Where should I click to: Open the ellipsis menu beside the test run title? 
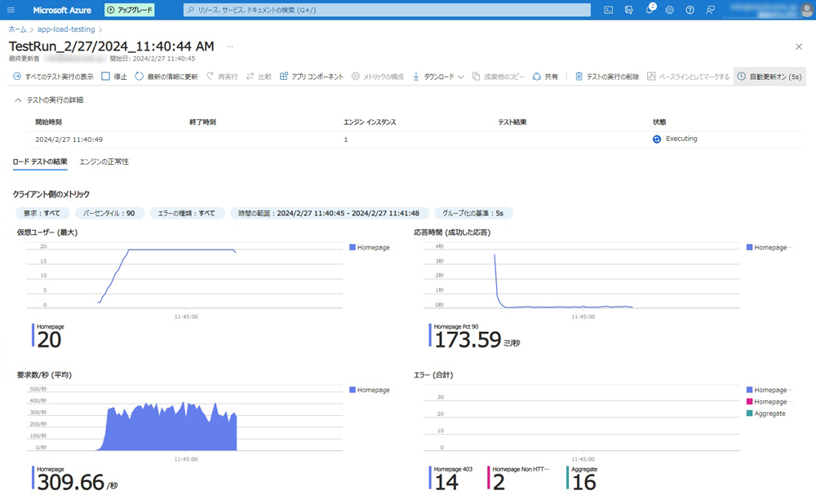pyautogui.click(x=230, y=46)
